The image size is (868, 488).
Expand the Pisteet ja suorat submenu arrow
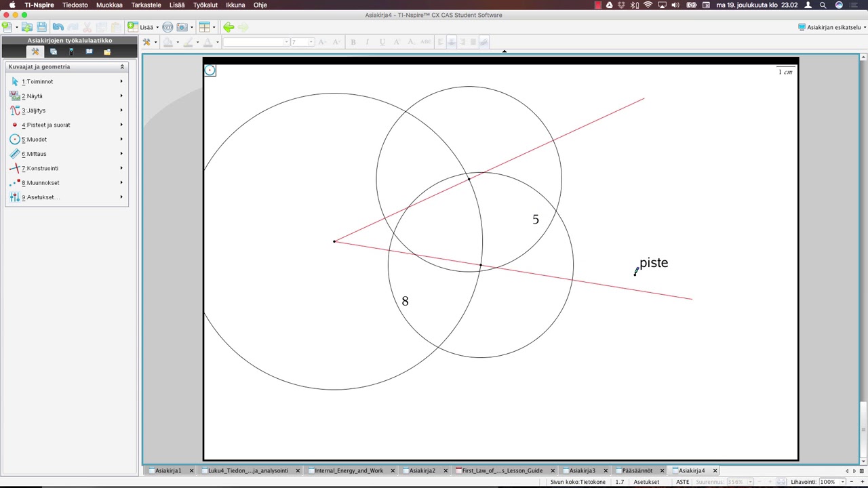[121, 125]
